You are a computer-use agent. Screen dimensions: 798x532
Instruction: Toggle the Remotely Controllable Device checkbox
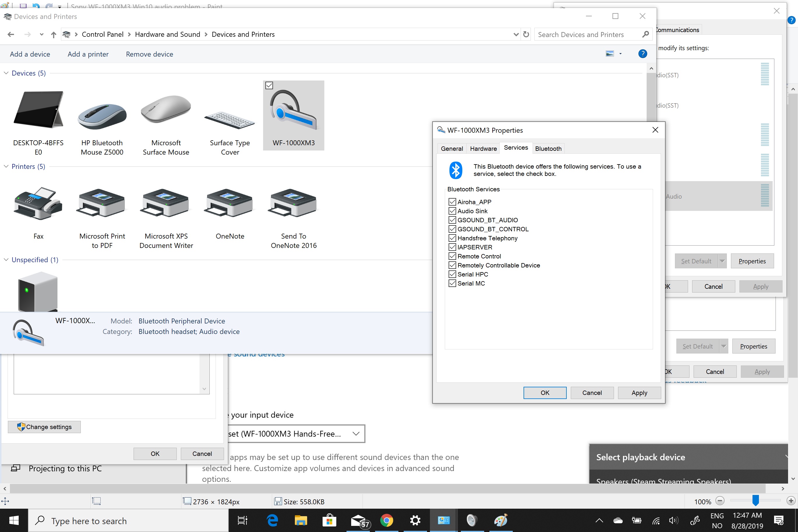click(x=452, y=265)
